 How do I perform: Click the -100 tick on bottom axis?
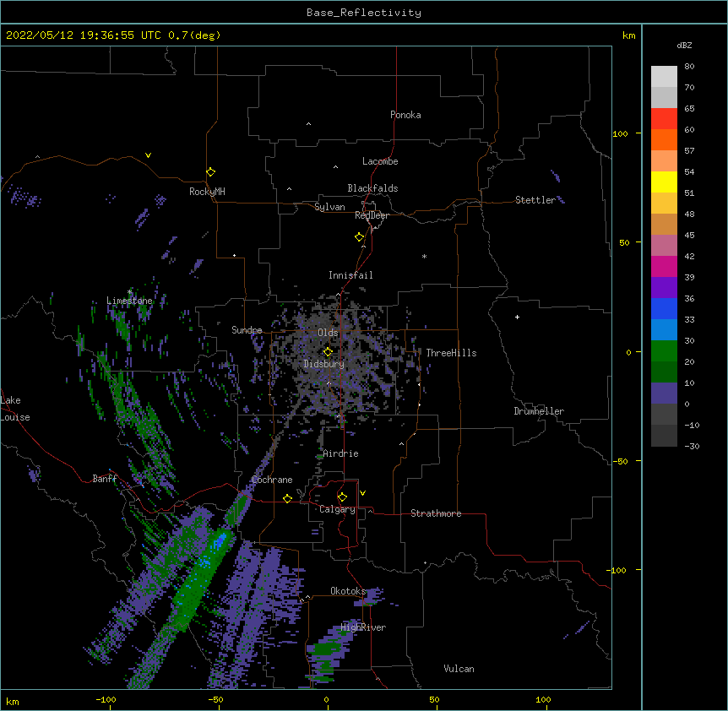tap(106, 699)
